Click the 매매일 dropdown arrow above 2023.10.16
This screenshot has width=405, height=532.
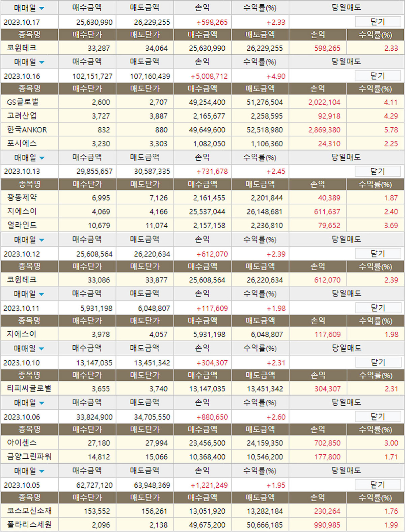(x=42, y=62)
